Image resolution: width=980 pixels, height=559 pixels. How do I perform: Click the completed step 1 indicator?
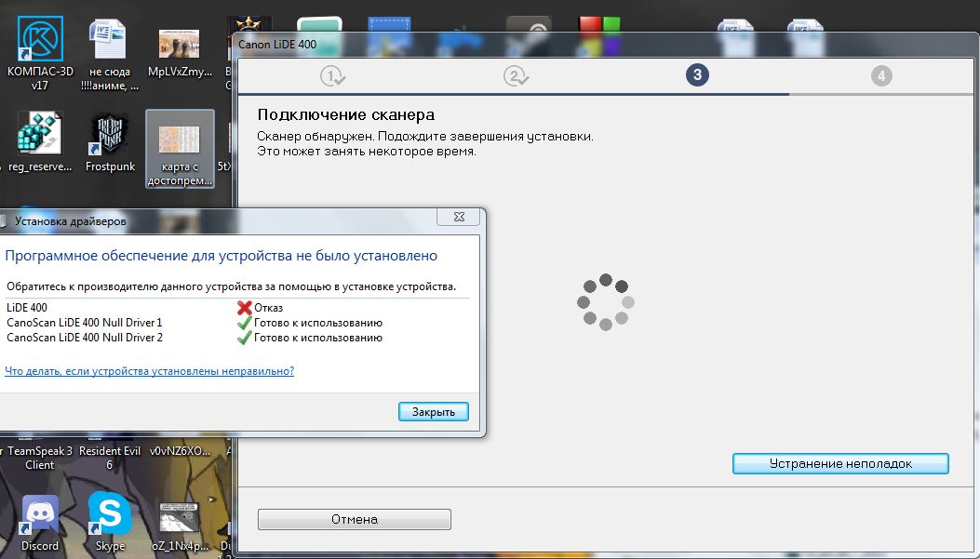pyautogui.click(x=332, y=76)
